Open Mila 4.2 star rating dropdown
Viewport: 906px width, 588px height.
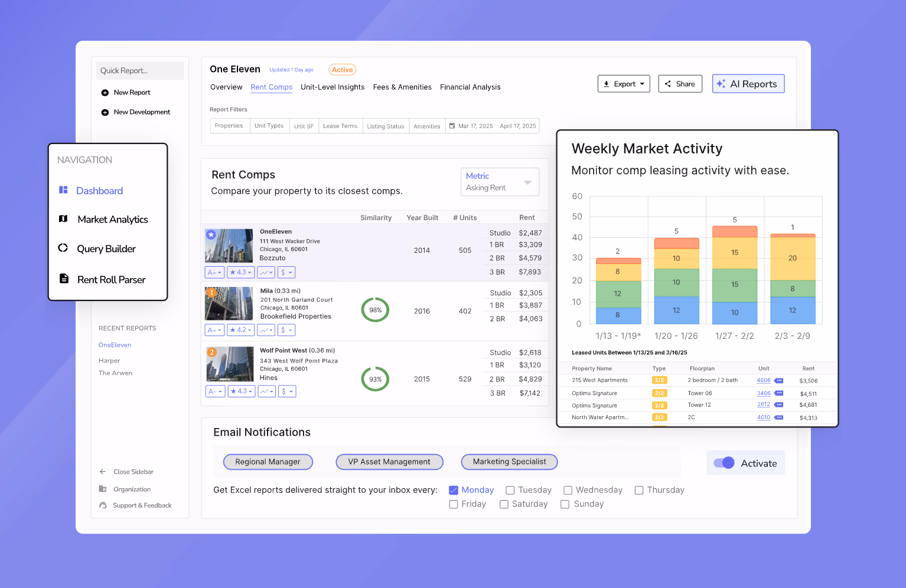pos(241,330)
